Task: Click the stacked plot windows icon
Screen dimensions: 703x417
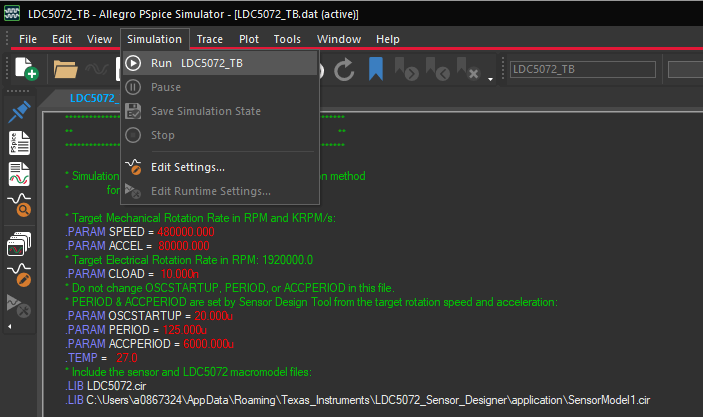Action: [20, 241]
